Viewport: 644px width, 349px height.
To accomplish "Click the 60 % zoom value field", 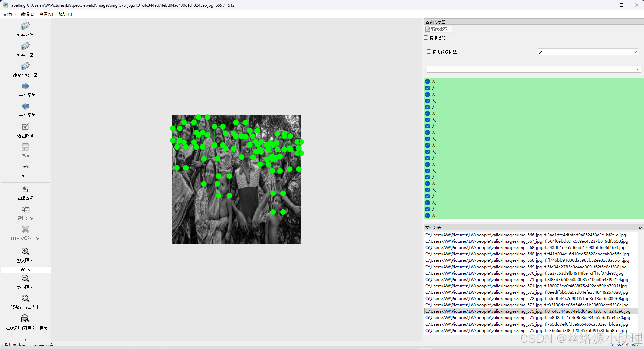I will pyautogui.click(x=25, y=270).
